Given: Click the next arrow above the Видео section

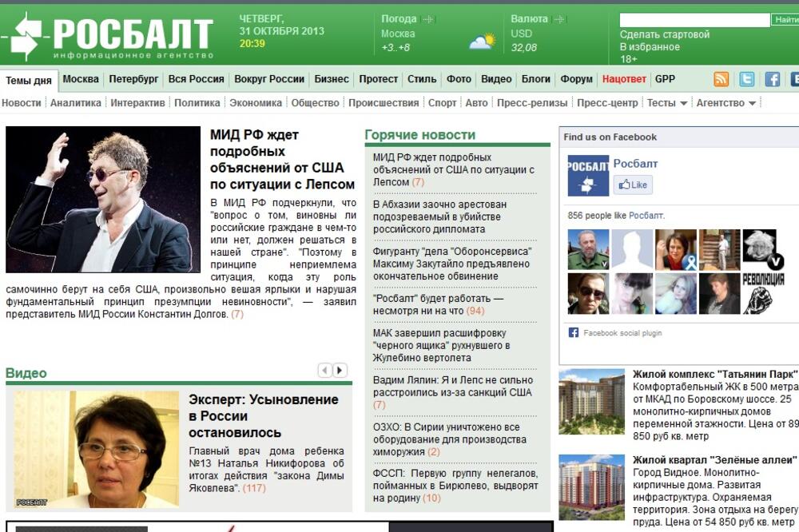Looking at the screenshot, I should [338, 369].
